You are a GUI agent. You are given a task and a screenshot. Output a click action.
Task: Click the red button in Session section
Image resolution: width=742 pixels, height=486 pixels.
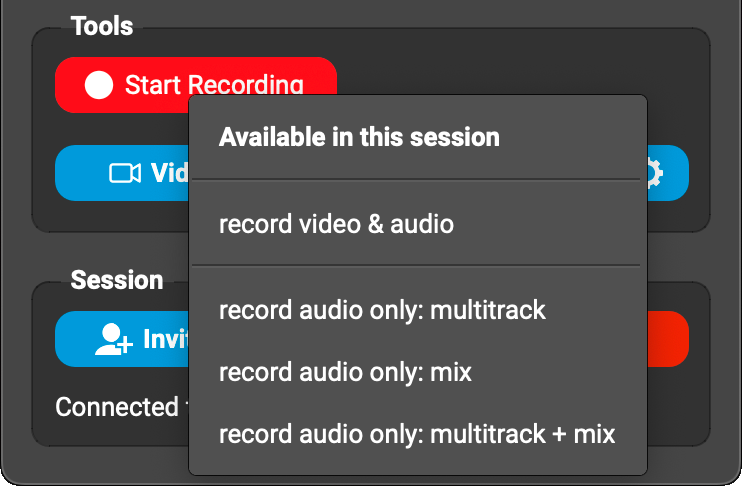click(668, 339)
